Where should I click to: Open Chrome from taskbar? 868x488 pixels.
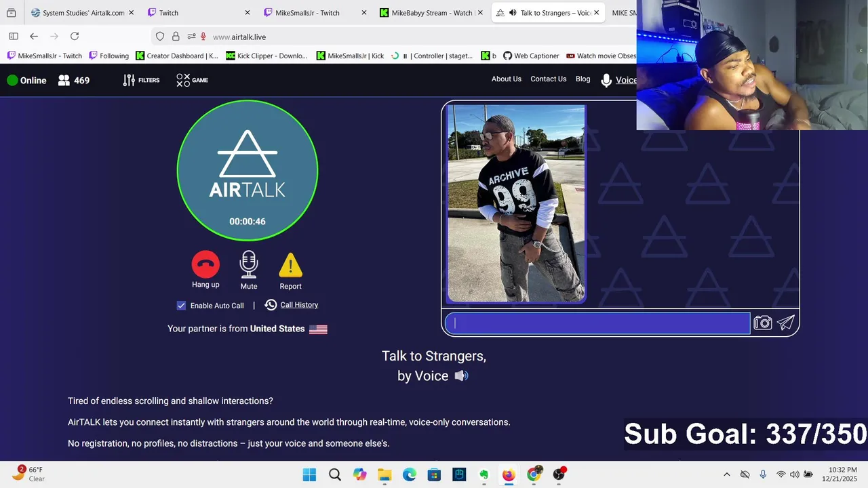coord(534,474)
